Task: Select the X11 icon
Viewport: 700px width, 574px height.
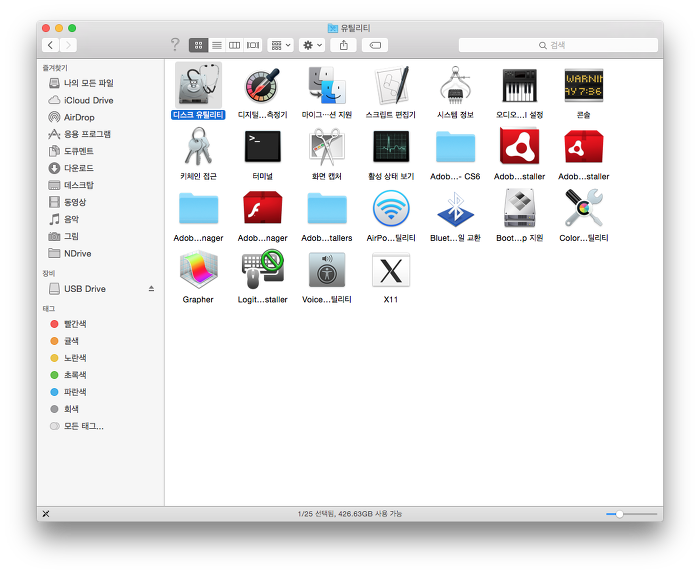Action: (x=391, y=270)
